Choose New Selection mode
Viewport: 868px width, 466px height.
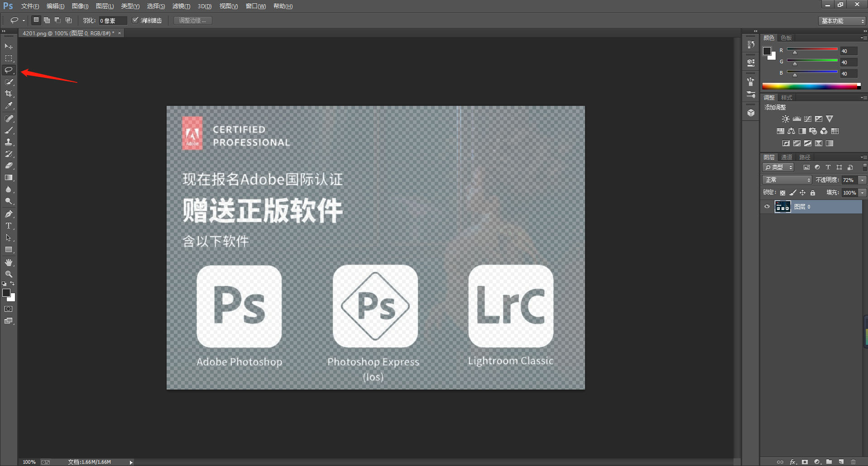(36, 20)
